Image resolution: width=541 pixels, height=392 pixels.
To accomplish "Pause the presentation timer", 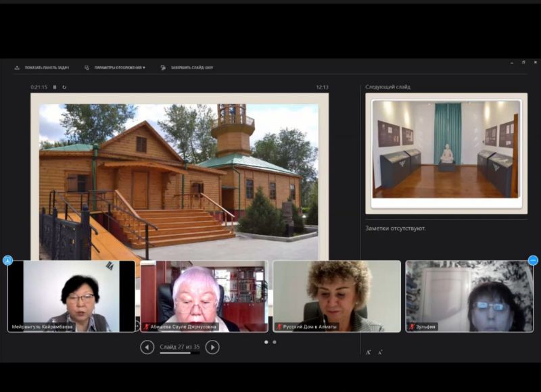I will 55,87.
